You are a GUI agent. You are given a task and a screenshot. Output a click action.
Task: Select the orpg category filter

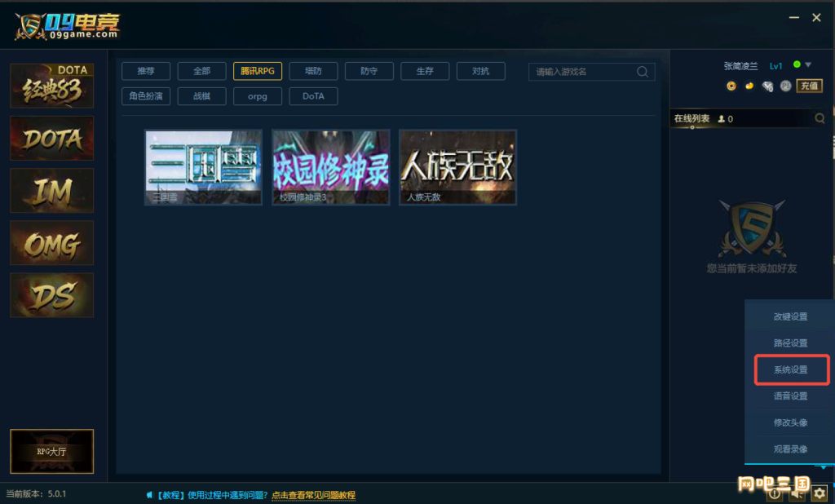258,96
